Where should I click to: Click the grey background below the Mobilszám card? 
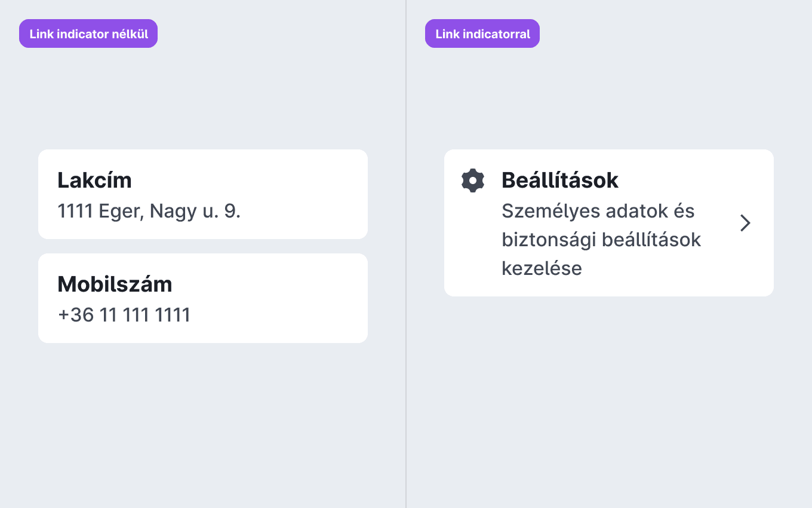(203, 424)
